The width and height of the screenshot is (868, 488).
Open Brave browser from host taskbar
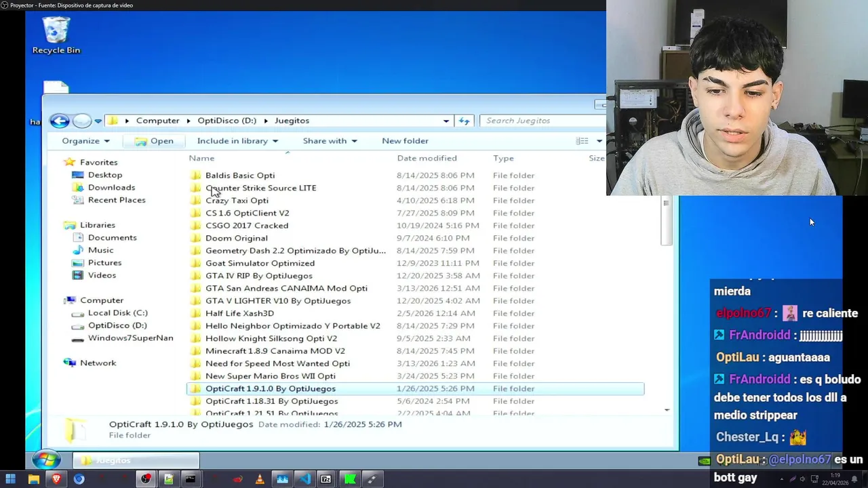point(56,479)
